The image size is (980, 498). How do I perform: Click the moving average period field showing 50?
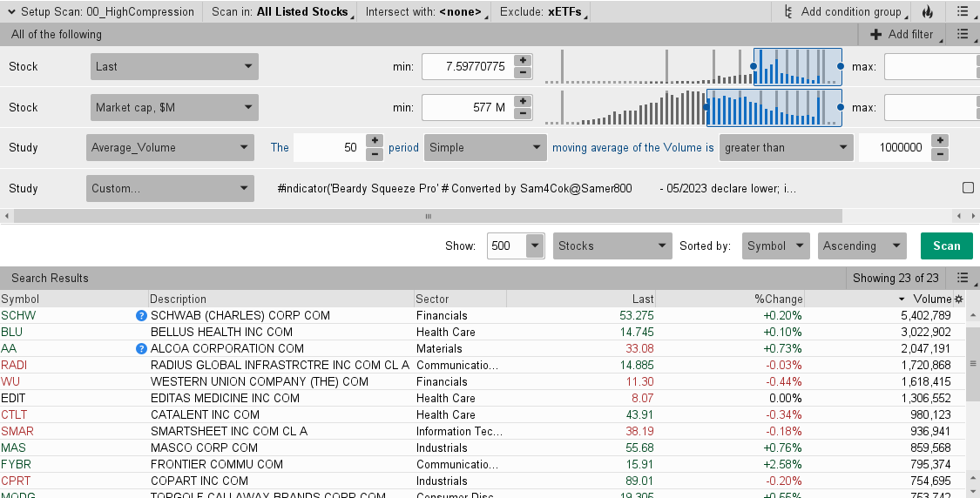329,147
